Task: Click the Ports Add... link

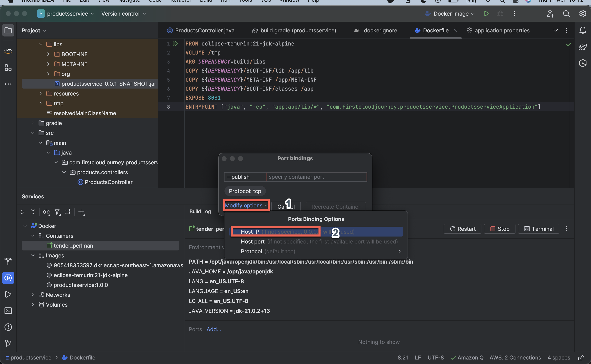Action: pyautogui.click(x=214, y=329)
